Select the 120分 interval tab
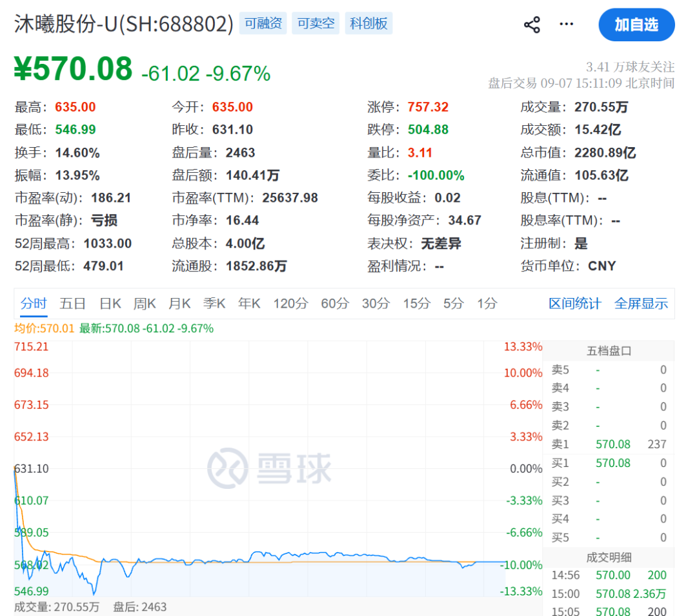697x616 pixels. coord(290,303)
